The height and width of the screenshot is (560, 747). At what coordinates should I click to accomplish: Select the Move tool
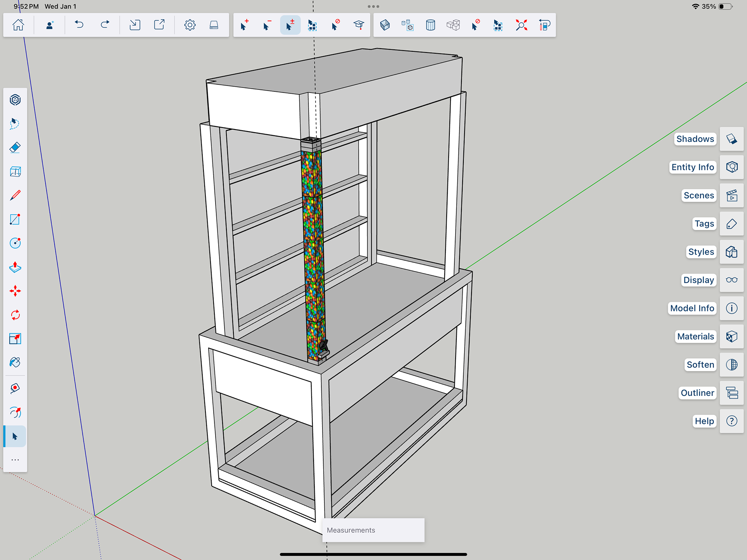click(x=15, y=291)
